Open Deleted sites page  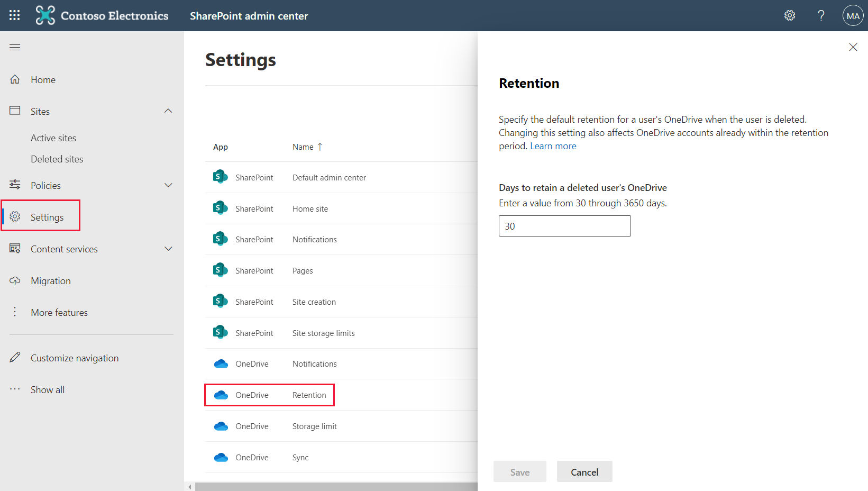tap(57, 159)
